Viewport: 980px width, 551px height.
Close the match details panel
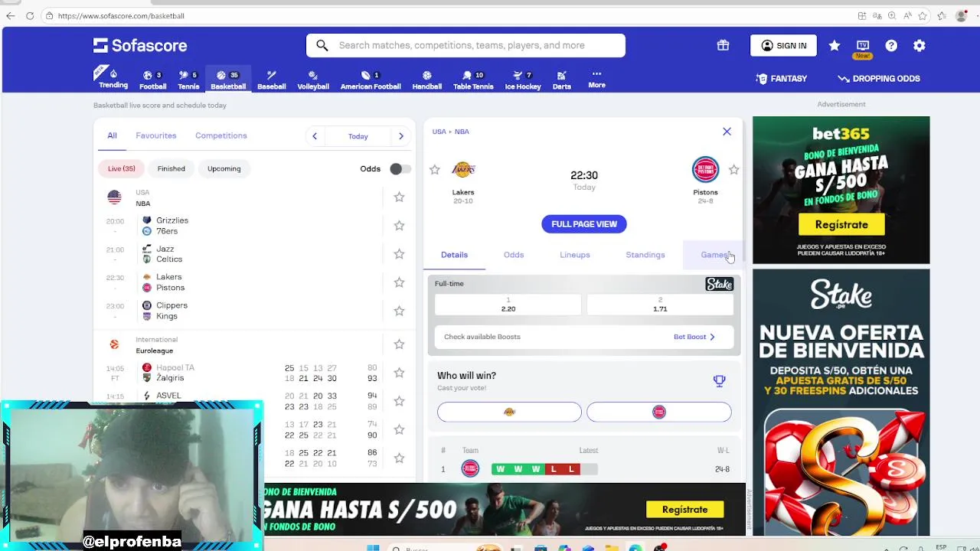727,132
